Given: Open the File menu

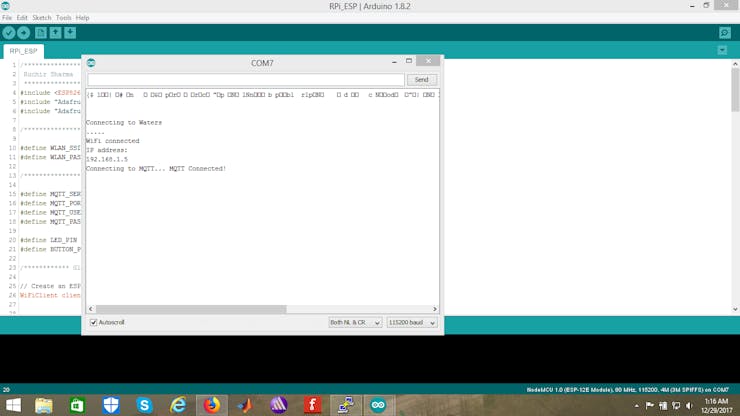Looking at the screenshot, I should (7, 17).
